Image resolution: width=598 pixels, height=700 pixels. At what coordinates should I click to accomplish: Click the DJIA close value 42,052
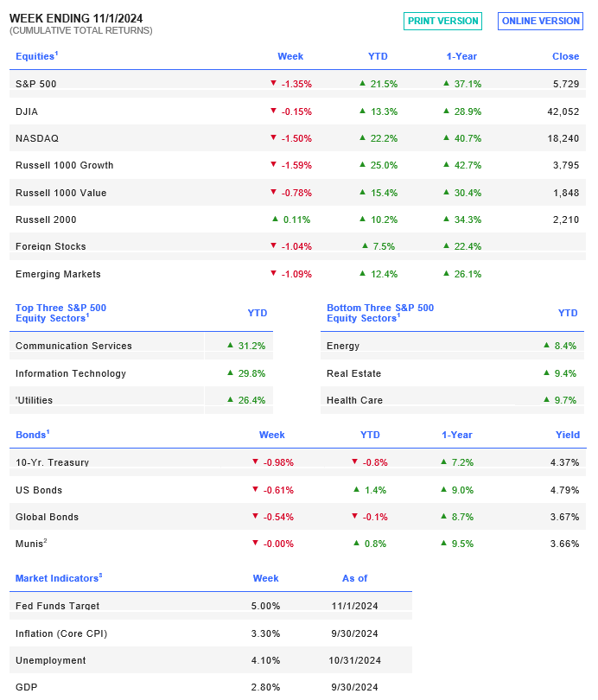tap(563, 111)
